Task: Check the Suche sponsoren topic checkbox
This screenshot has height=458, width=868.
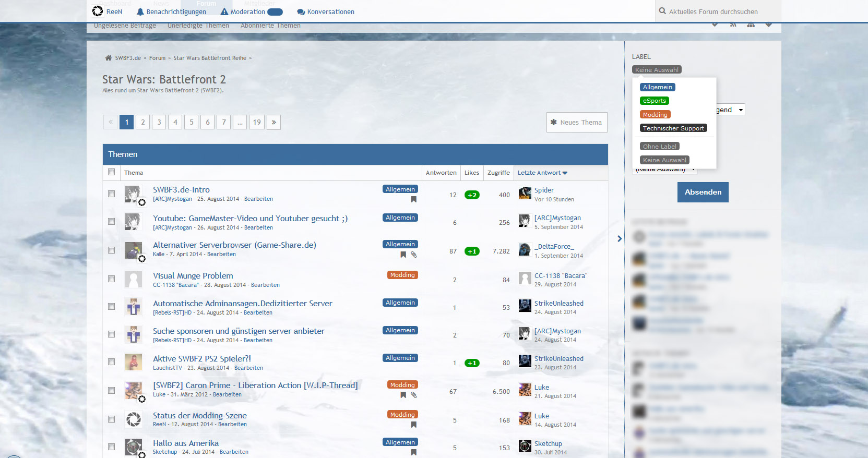Action: tap(111, 334)
